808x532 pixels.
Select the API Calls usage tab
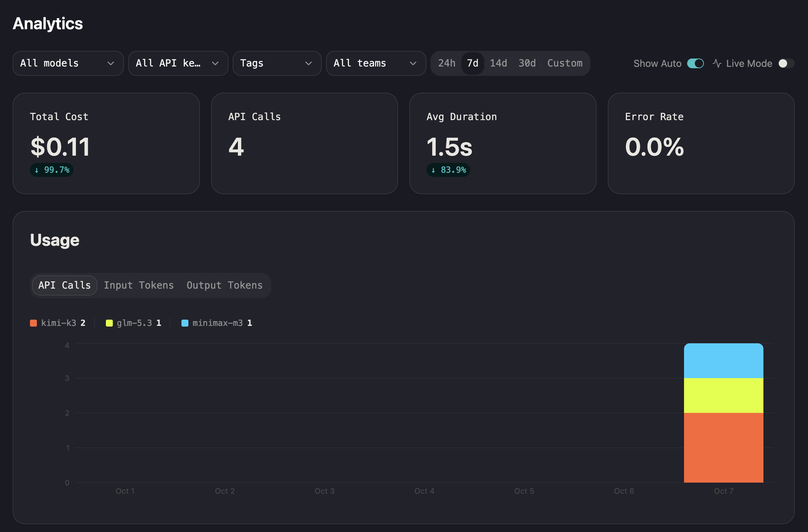coord(65,286)
